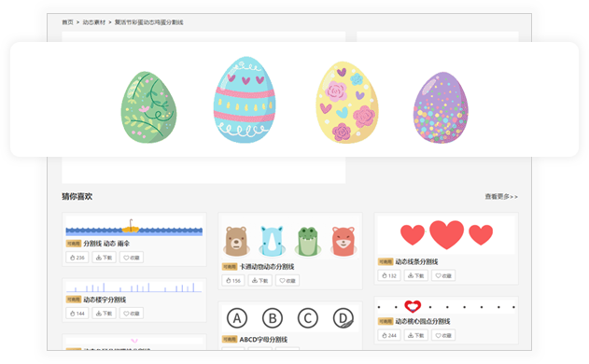Favorite the 动态楼宇分割线 item
This screenshot has height=364, width=589.
132,314
